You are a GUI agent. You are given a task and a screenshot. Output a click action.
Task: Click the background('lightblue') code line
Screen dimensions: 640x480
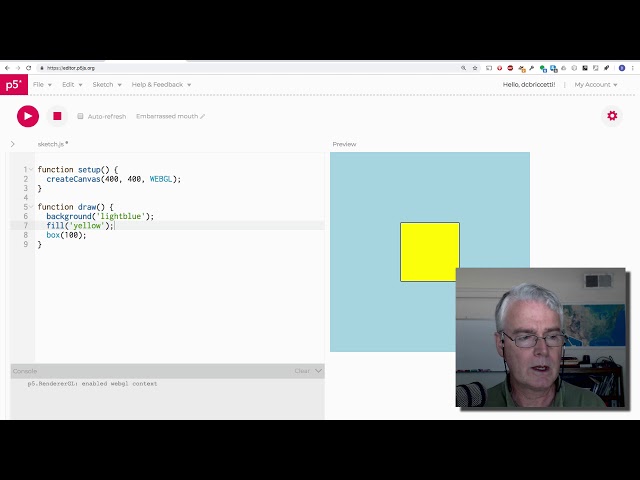point(100,216)
